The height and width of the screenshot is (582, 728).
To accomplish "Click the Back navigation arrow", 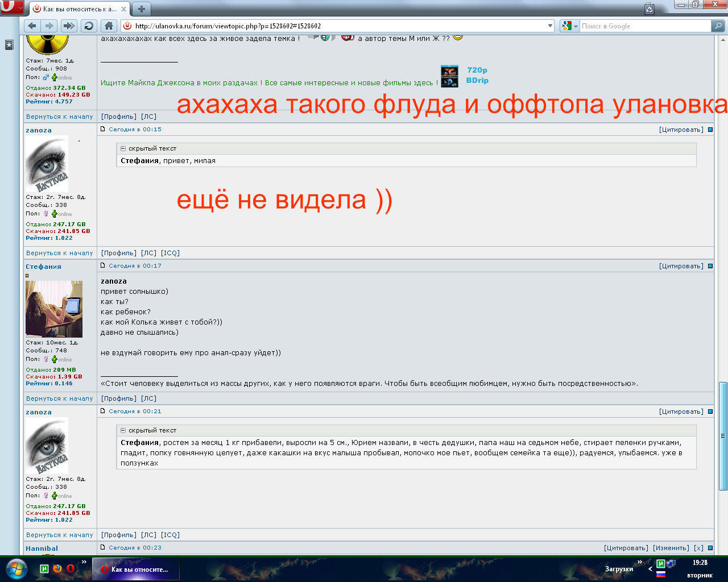I will click(31, 26).
